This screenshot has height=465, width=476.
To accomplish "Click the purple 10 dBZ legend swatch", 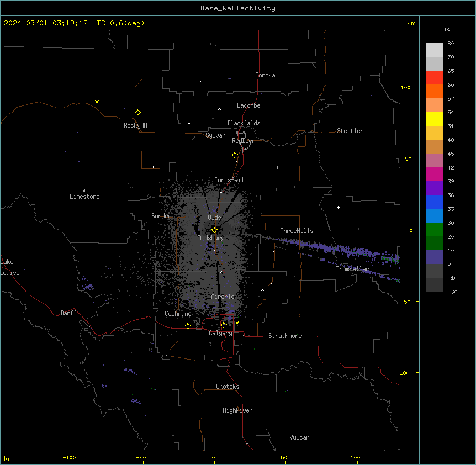I will (434, 257).
